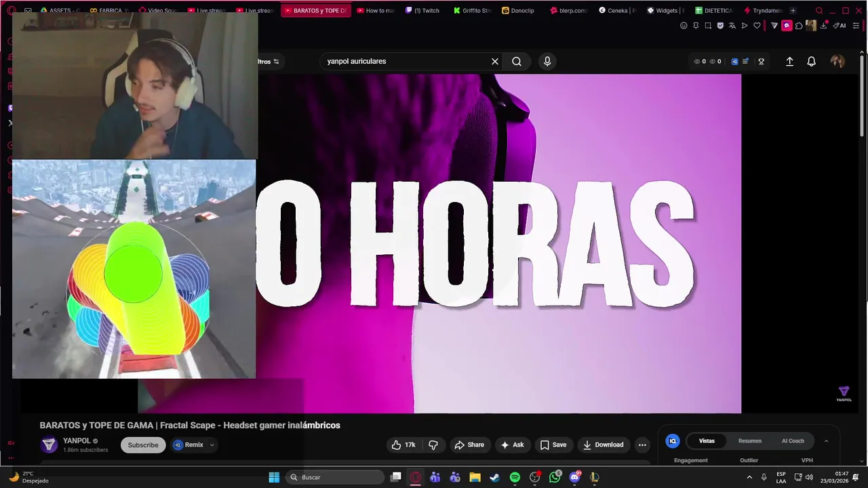
Task: Click the blue IQ icon in the header
Action: tap(734, 61)
